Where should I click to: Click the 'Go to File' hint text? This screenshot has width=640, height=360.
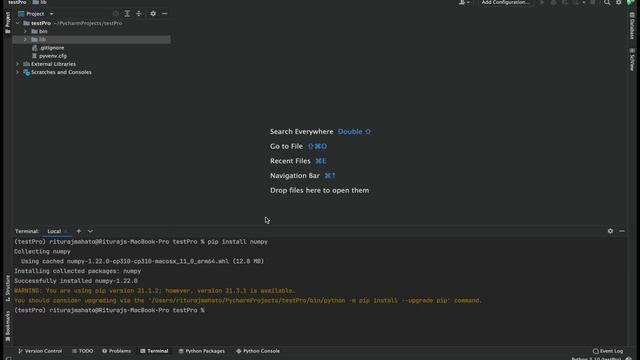pyautogui.click(x=286, y=146)
